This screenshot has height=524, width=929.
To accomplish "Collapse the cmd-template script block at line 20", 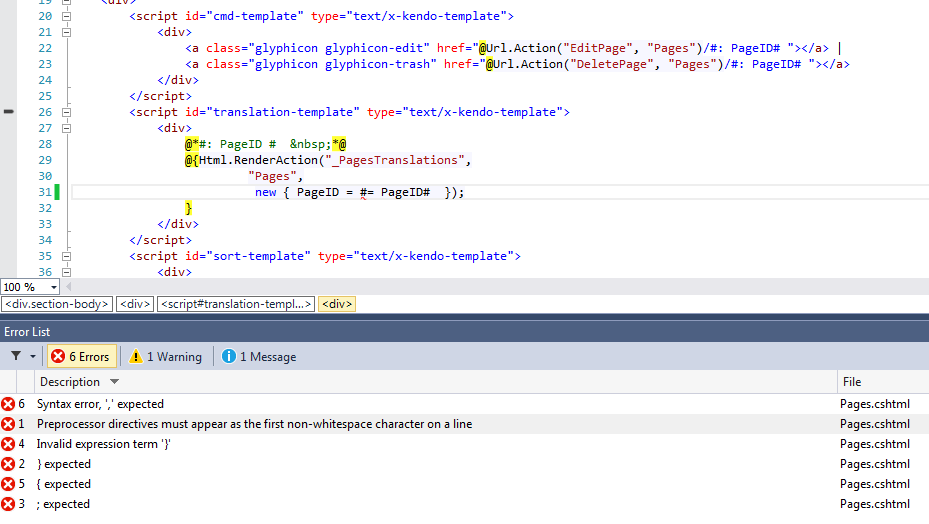I will point(66,16).
